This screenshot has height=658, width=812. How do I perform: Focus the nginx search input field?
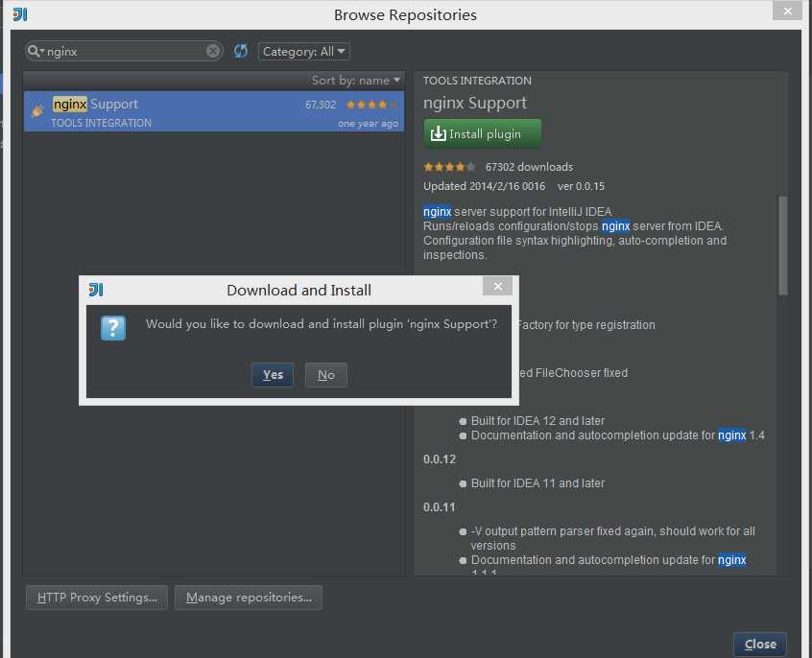(x=124, y=51)
